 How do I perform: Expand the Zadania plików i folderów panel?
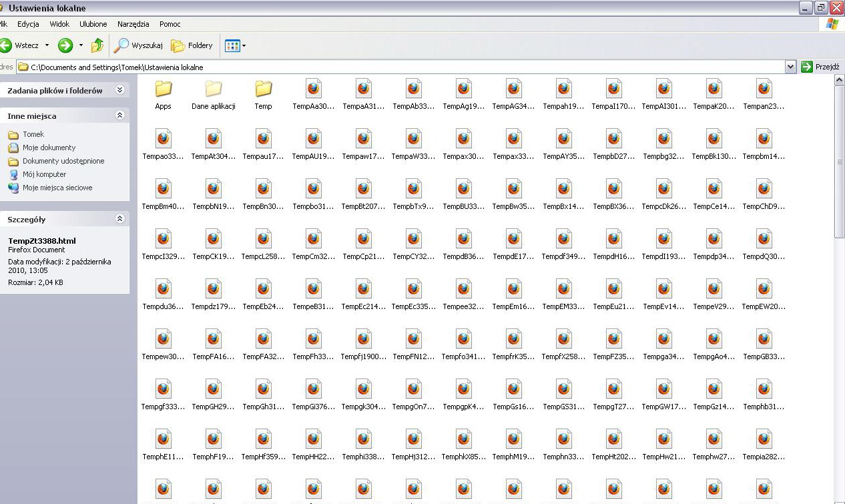pos(119,90)
